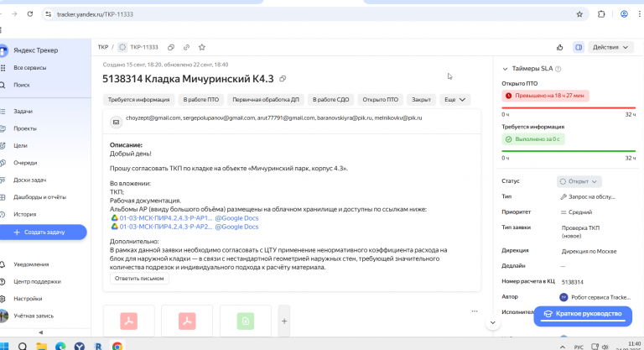Click the round scroll-down chevron button

(492, 323)
